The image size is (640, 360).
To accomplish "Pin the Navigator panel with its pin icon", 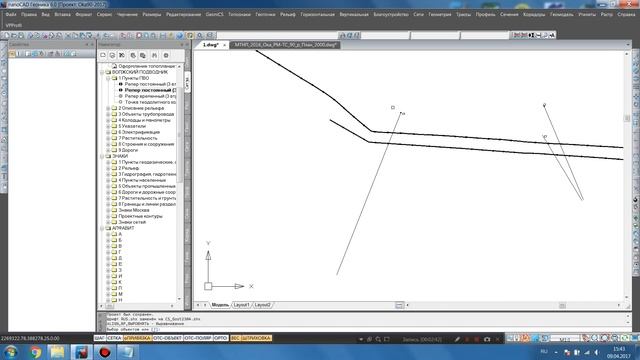I will (x=182, y=44).
